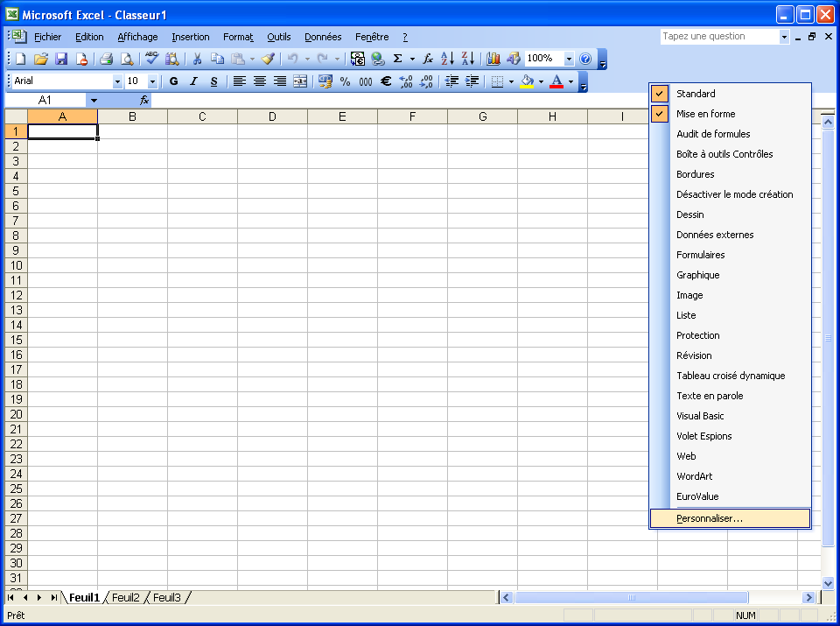
Task: Center the cell text horizontally
Action: pos(260,81)
